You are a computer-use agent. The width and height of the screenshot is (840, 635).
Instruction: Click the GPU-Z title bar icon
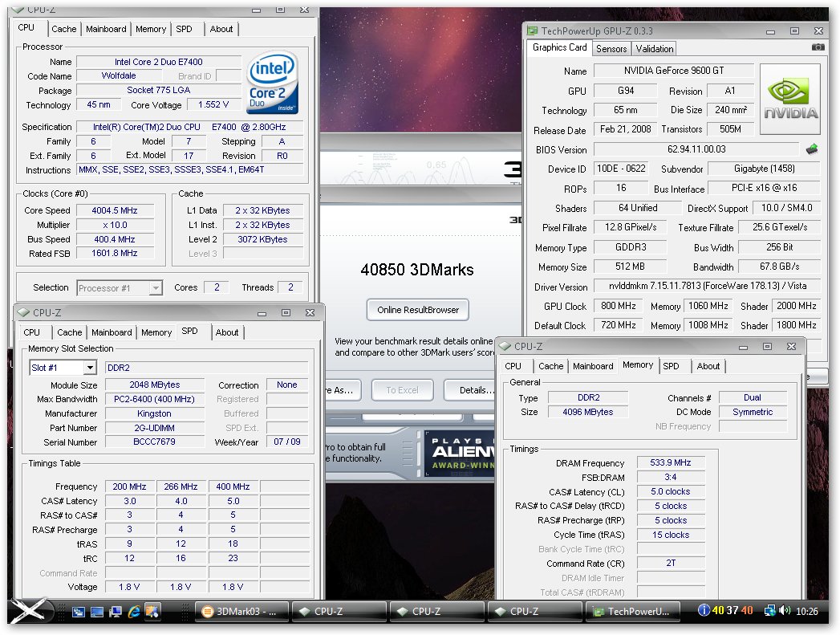pyautogui.click(x=533, y=31)
